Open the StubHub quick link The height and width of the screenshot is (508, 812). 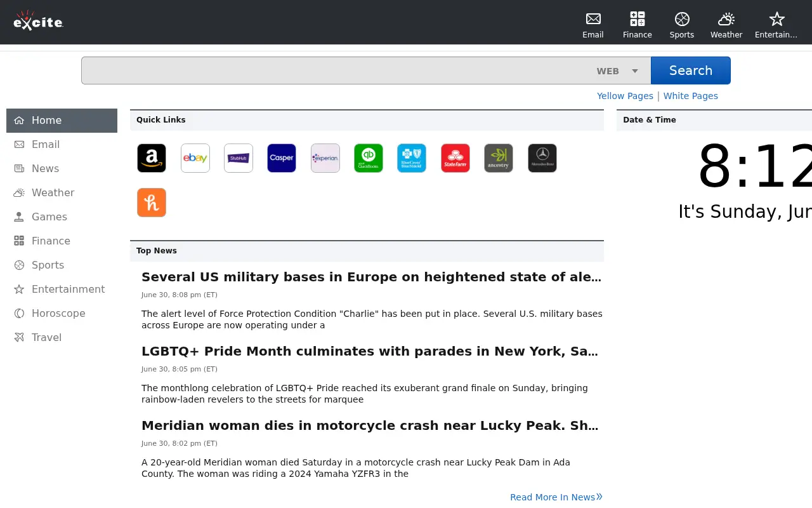pos(239,158)
